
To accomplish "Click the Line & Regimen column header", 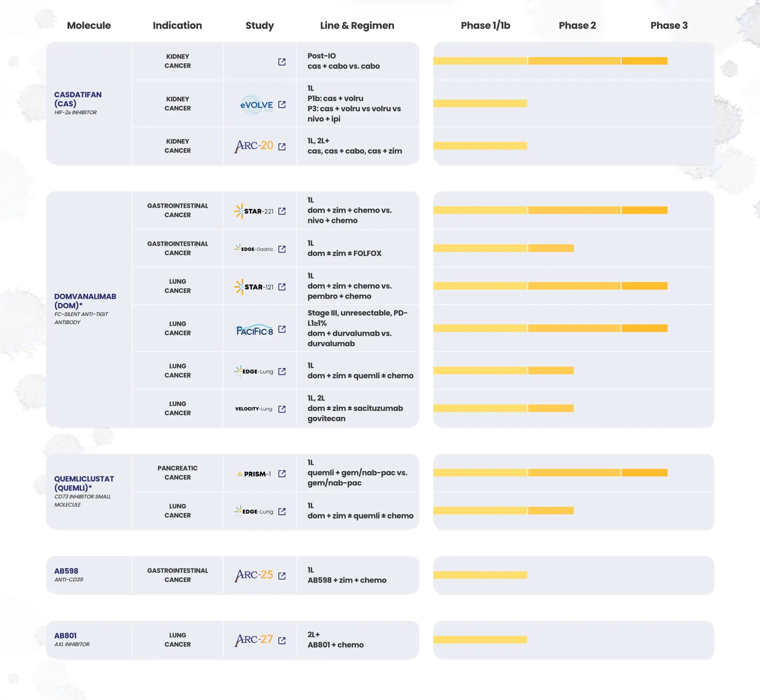I will 357,25.
